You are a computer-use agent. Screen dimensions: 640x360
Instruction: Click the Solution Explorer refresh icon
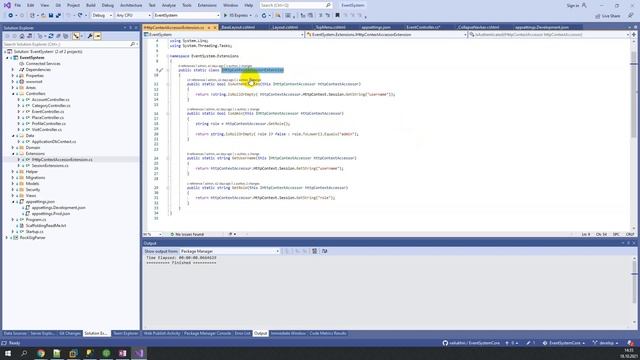(51, 36)
